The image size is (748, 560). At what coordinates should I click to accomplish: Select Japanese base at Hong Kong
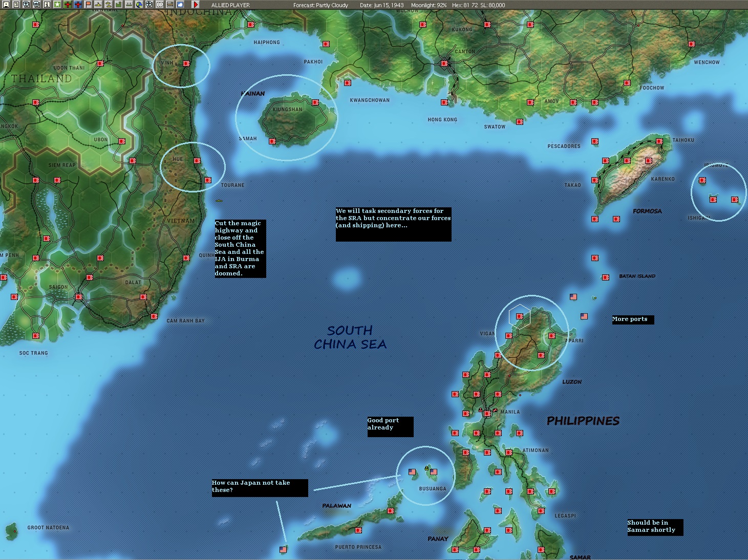coord(444,102)
